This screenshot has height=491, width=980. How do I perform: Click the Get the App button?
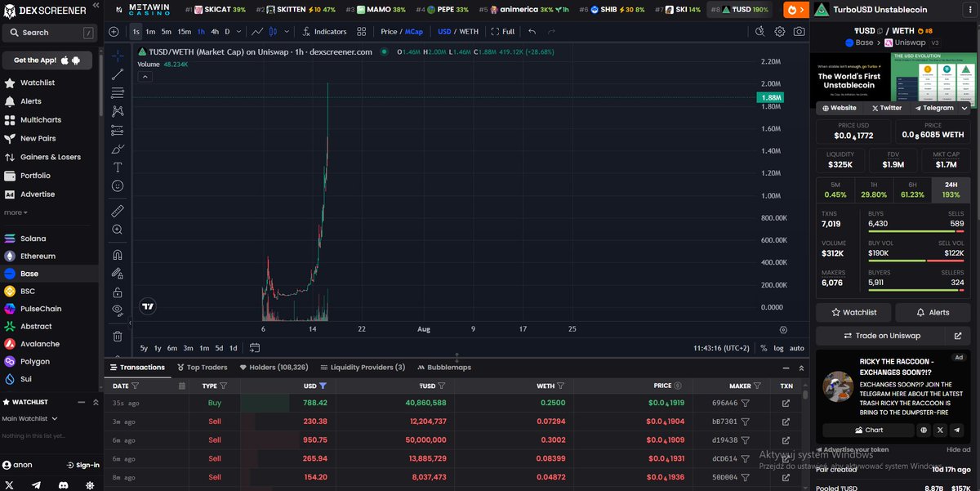pyautogui.click(x=47, y=60)
